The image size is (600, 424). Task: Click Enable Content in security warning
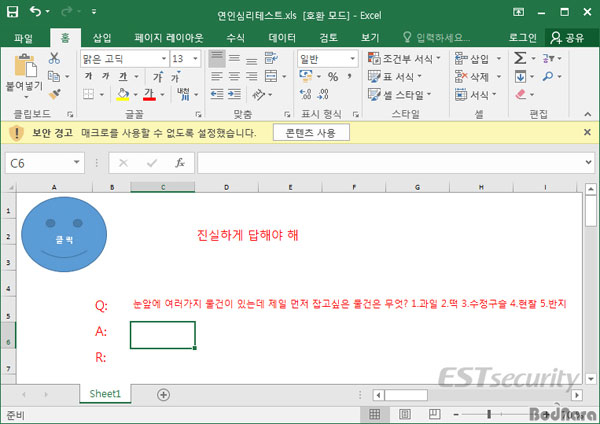click(x=311, y=132)
